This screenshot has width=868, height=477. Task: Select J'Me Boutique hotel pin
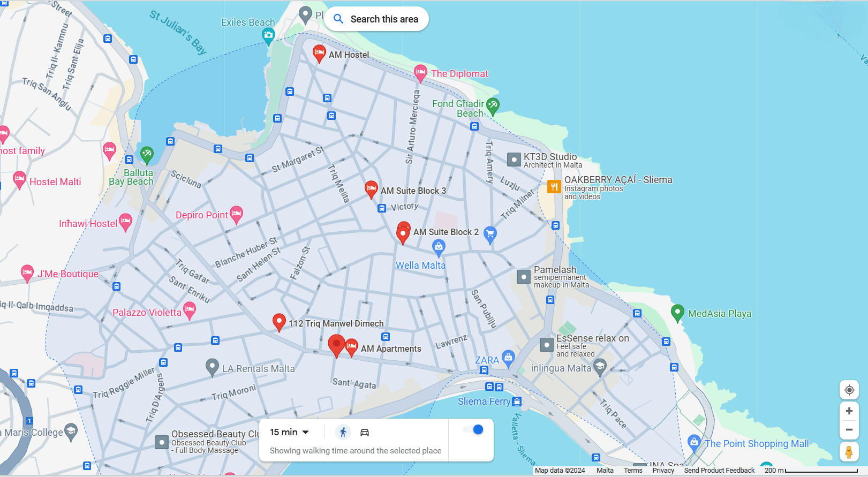[x=27, y=274]
